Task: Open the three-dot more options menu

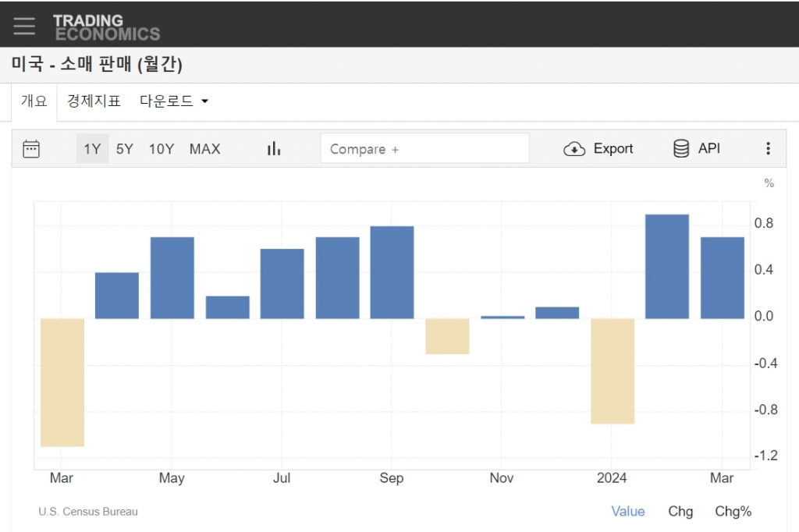Action: click(x=768, y=149)
